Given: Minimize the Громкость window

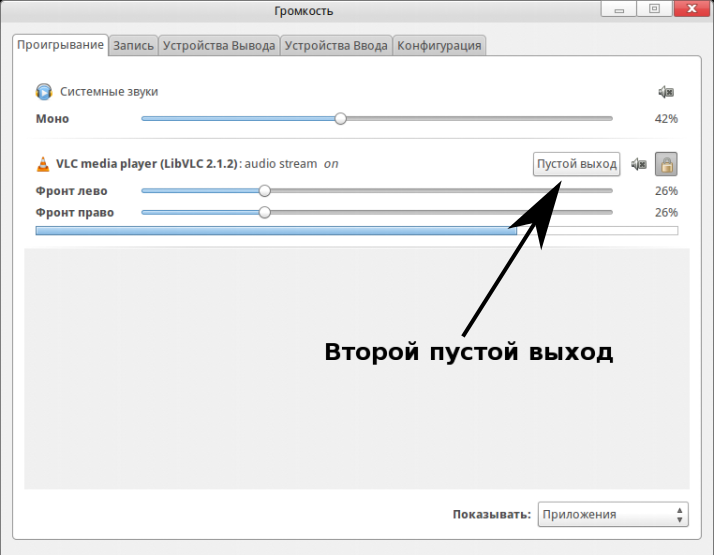Looking at the screenshot, I should (x=619, y=9).
